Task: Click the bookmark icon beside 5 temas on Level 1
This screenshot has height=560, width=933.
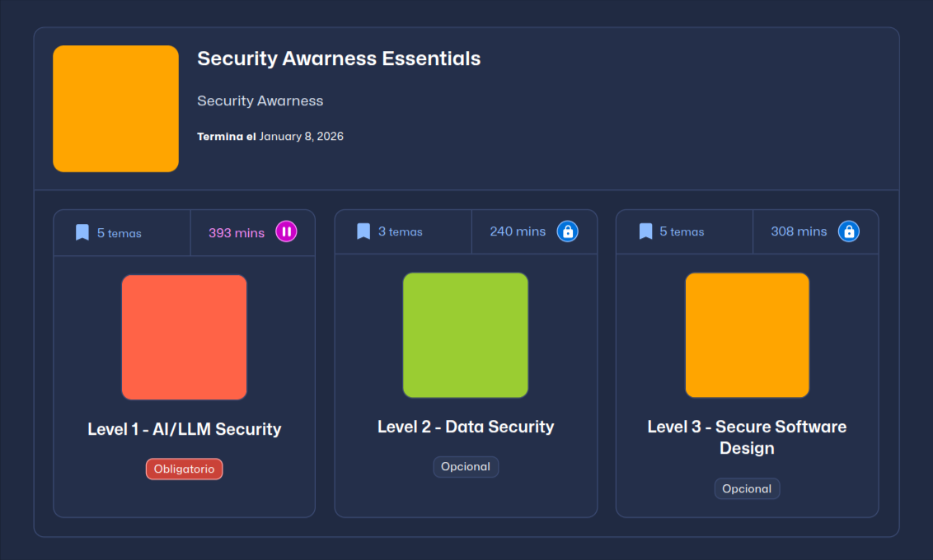Action: (82, 232)
